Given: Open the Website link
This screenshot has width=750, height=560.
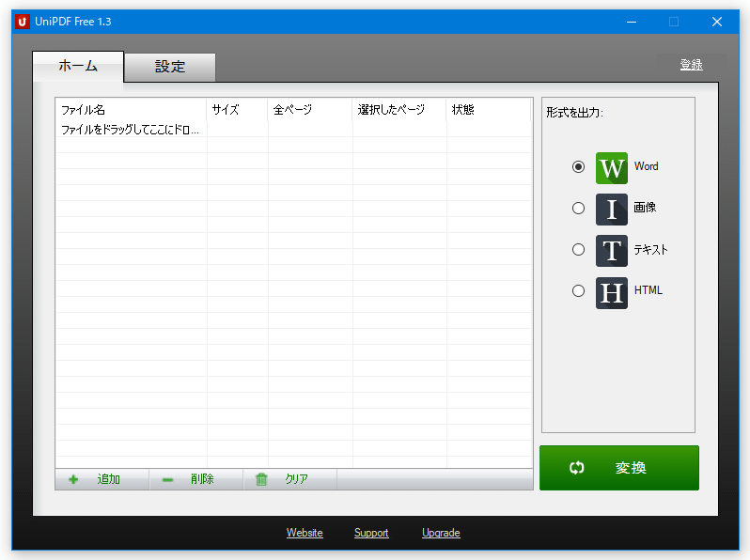Looking at the screenshot, I should [305, 533].
